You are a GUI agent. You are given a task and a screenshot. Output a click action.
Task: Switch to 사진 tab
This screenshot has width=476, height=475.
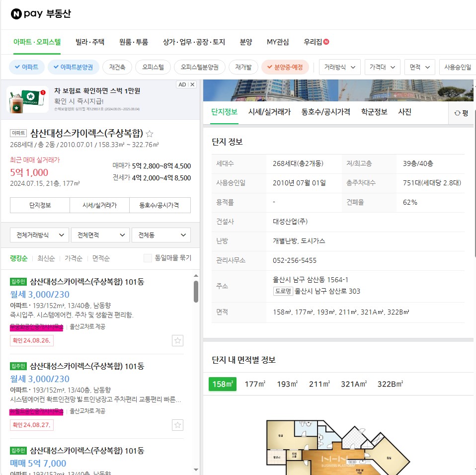pos(404,112)
